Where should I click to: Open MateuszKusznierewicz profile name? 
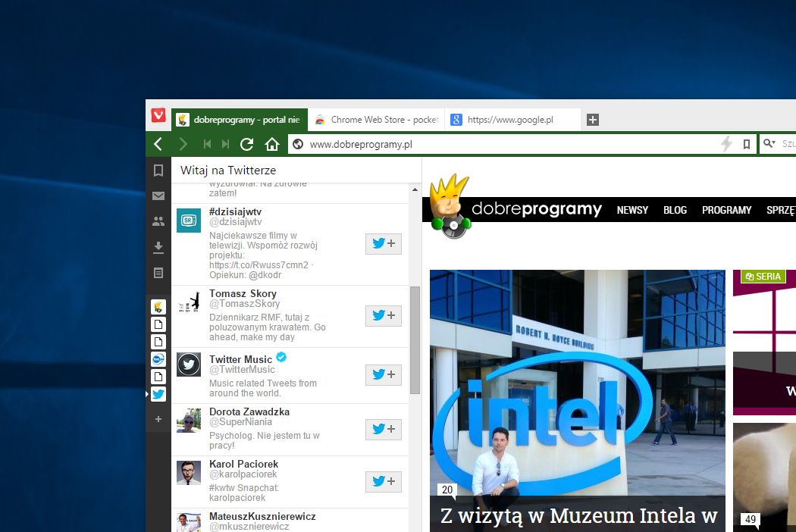click(262, 516)
